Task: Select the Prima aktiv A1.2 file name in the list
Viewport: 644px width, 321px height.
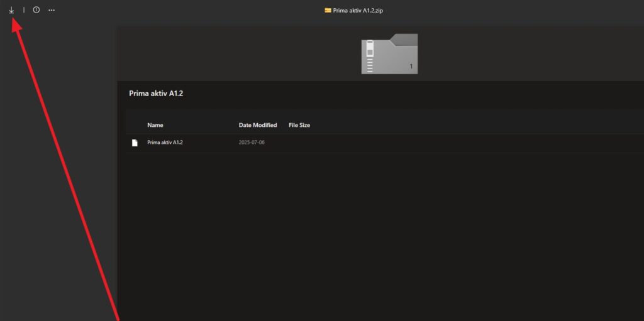Action: pyautogui.click(x=165, y=143)
